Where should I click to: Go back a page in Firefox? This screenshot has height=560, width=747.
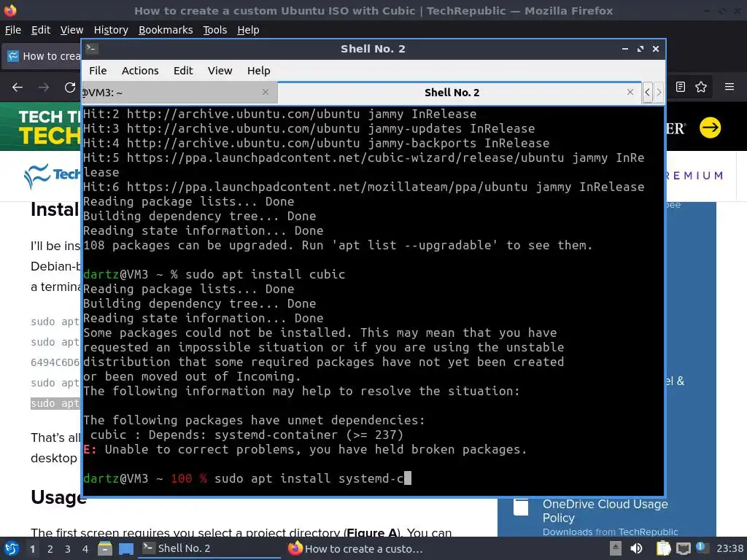[x=18, y=87]
